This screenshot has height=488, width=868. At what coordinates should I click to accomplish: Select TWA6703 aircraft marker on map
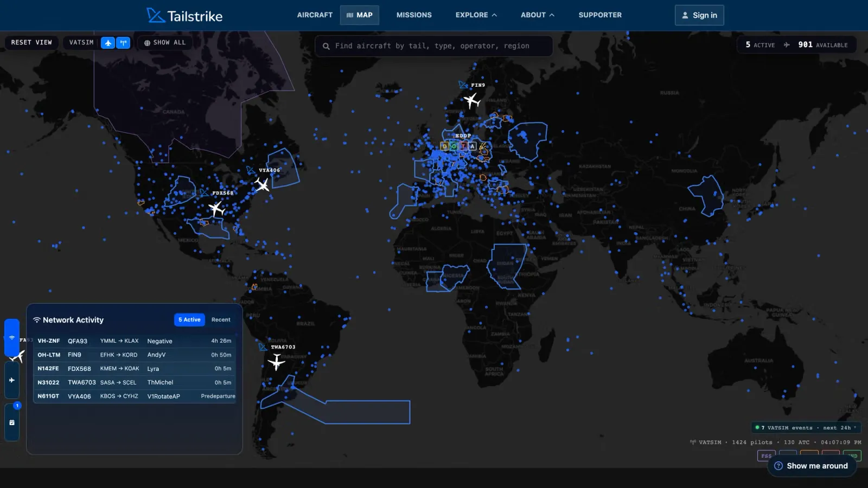tap(276, 362)
